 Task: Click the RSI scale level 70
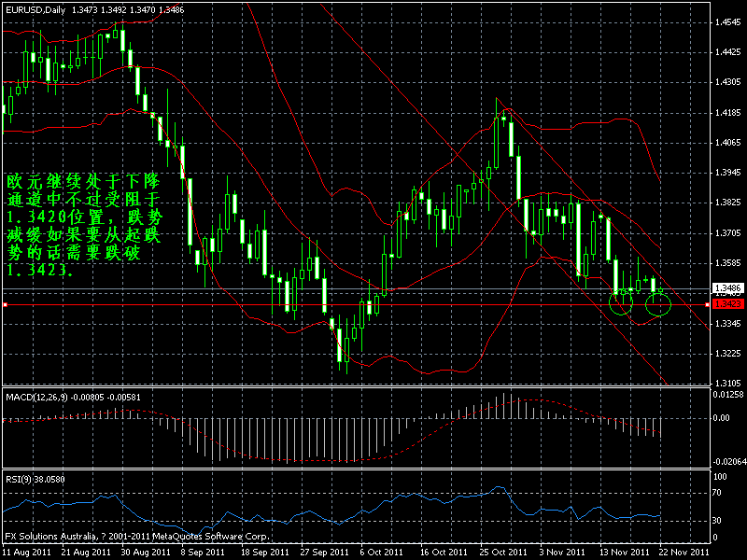[716, 493]
